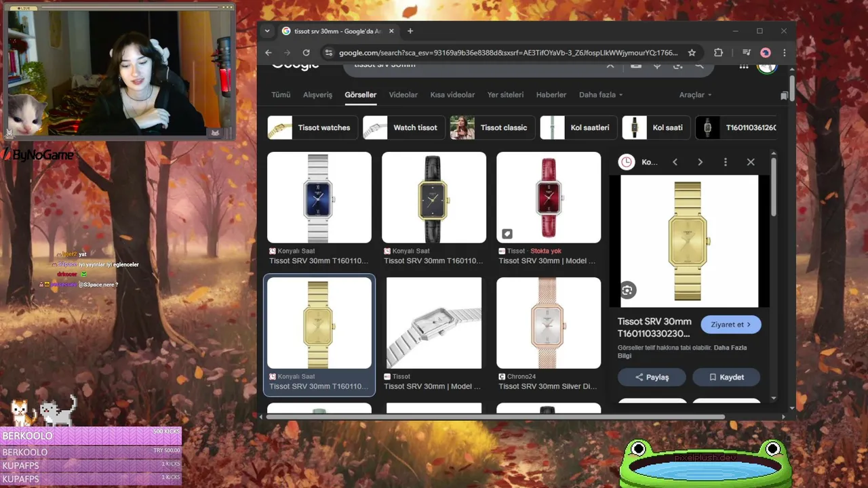Click the tag icon on red watch image
The image size is (868, 488).
pos(507,234)
